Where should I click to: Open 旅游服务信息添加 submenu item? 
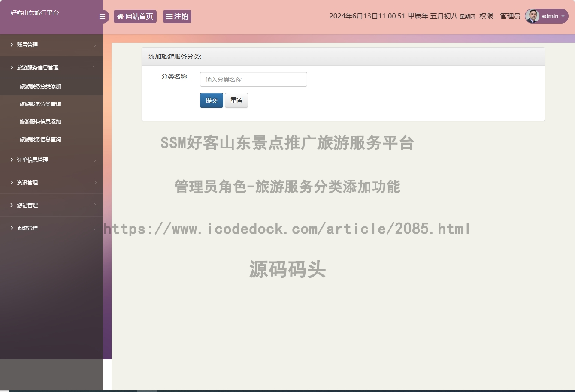(51, 121)
